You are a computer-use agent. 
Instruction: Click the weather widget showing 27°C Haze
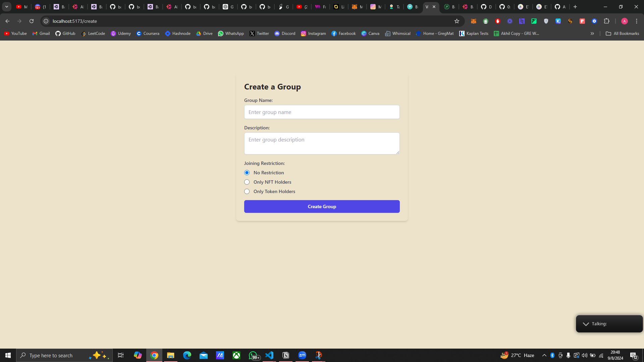coord(518,355)
